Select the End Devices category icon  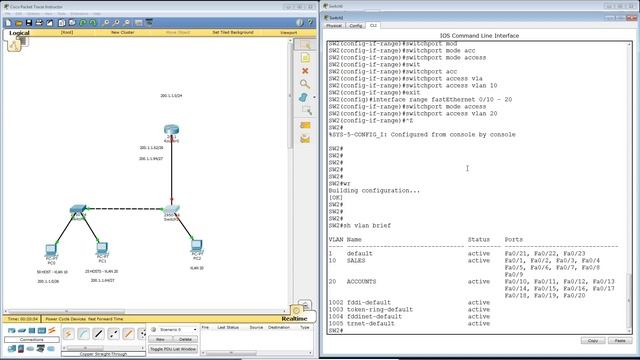pos(12,349)
